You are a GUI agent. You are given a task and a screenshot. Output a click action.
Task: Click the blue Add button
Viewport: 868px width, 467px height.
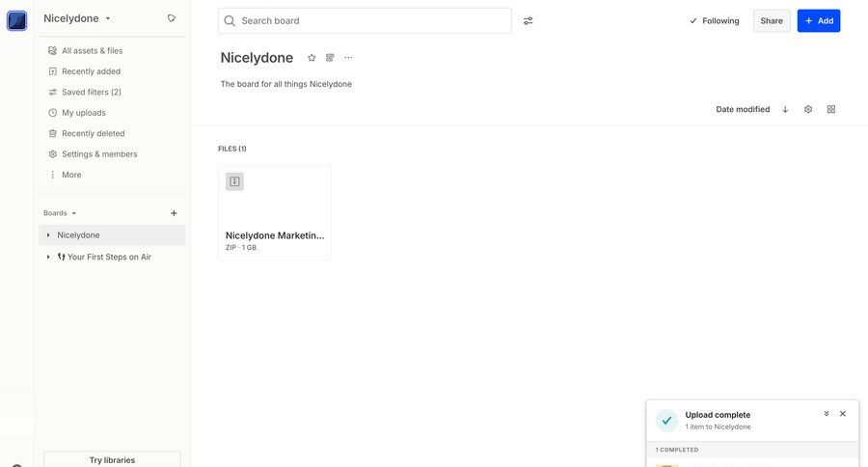coord(818,21)
